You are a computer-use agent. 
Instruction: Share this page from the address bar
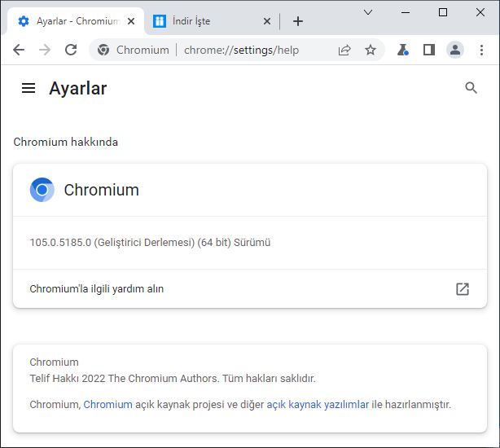click(344, 50)
